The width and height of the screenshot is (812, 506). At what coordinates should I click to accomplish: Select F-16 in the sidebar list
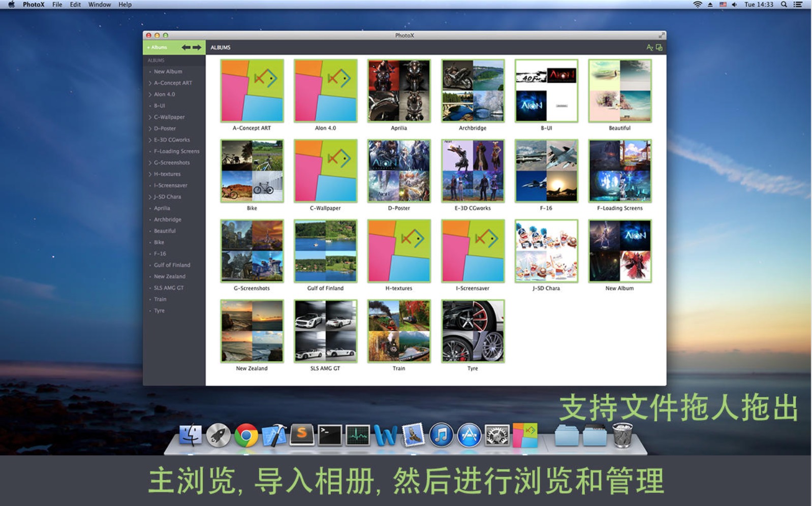[160, 254]
